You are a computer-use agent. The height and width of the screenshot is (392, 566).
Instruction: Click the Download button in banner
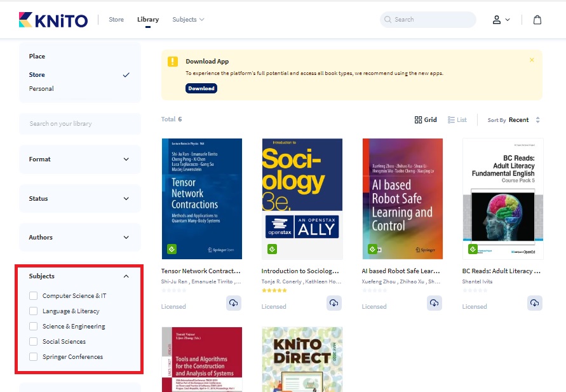click(x=201, y=88)
